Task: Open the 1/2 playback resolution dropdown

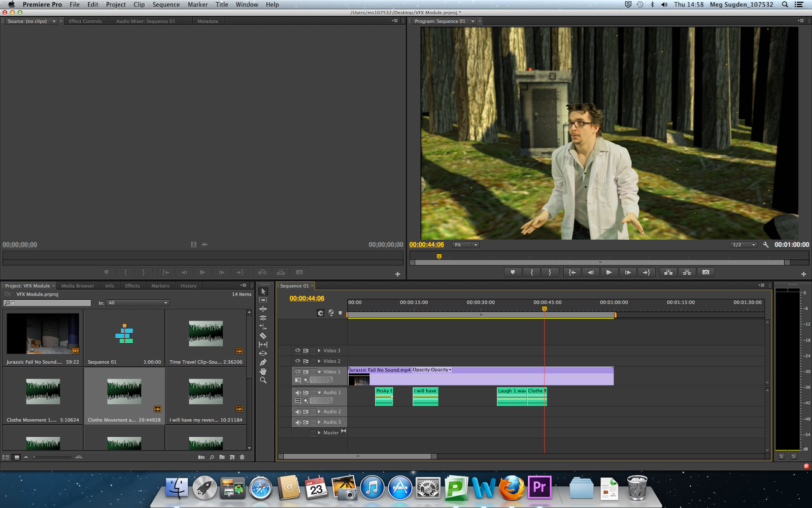Action: click(x=743, y=245)
